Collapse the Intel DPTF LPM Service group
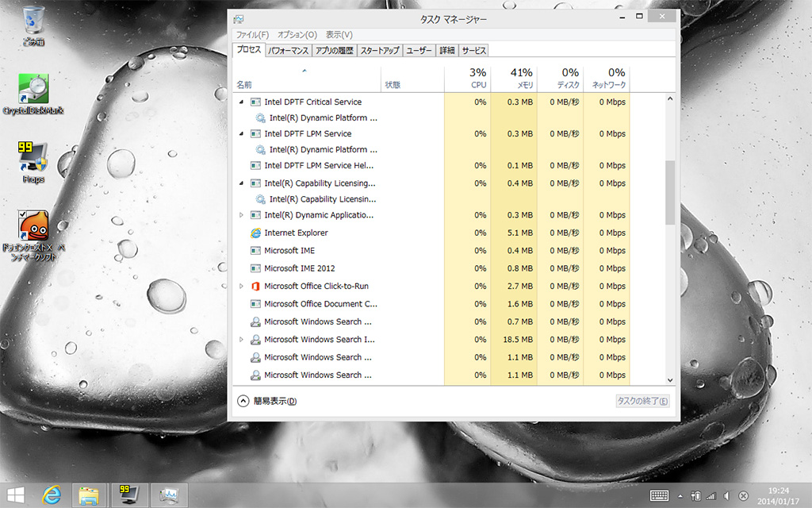The height and width of the screenshot is (508, 812). pyautogui.click(x=241, y=133)
